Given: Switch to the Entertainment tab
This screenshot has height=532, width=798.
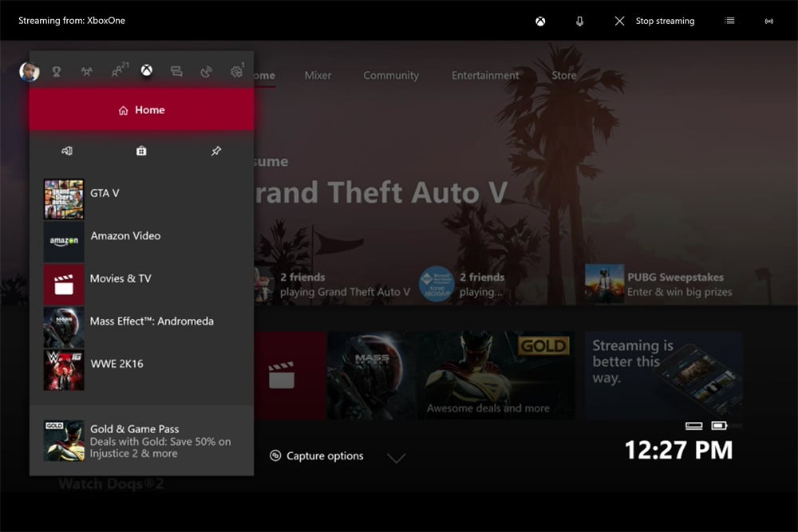Looking at the screenshot, I should point(485,75).
